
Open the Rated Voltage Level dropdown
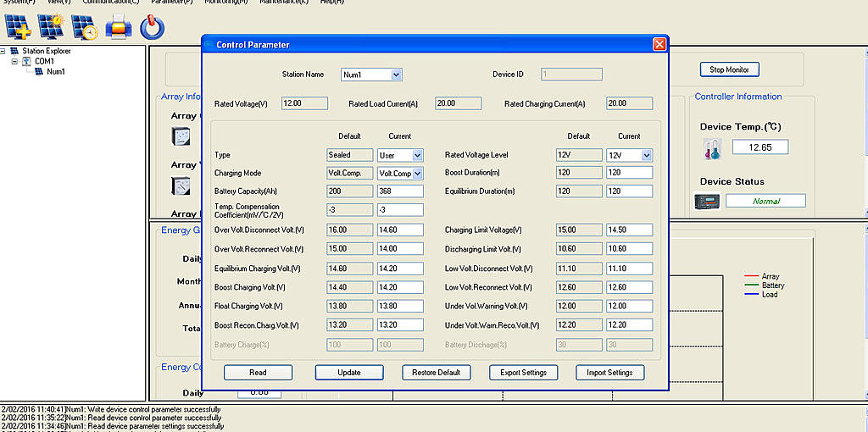tap(646, 156)
